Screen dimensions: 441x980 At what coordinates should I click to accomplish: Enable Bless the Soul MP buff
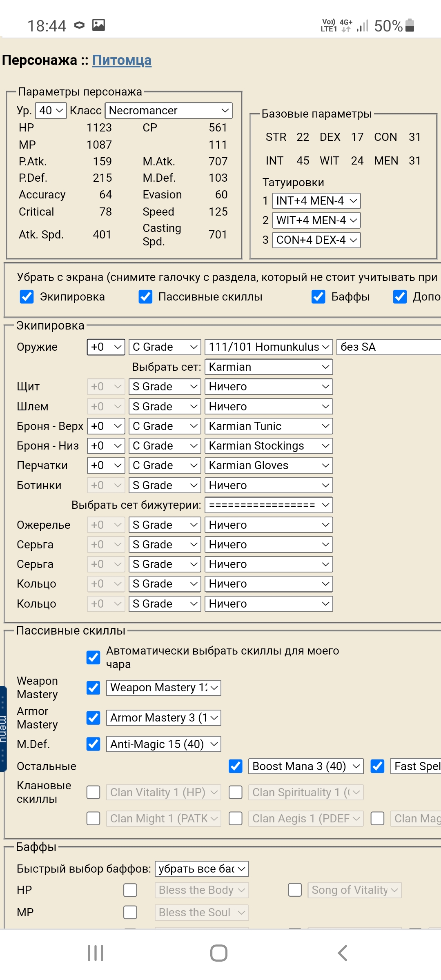point(130,912)
